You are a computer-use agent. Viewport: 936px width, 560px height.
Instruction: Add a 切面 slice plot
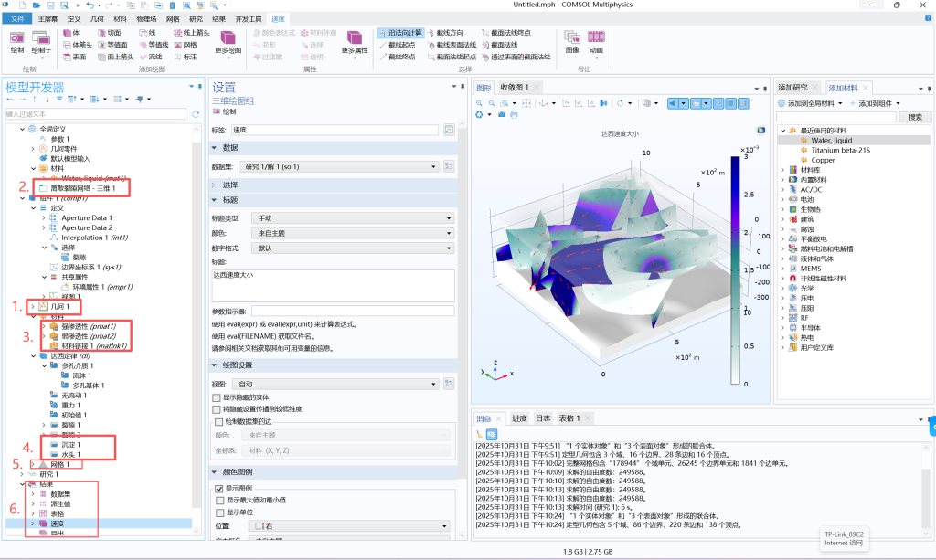coord(108,33)
